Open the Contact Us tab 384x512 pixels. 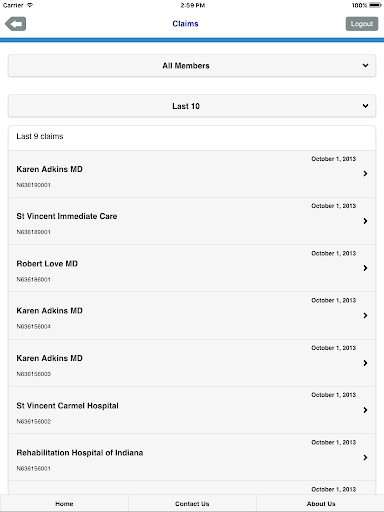(192, 503)
